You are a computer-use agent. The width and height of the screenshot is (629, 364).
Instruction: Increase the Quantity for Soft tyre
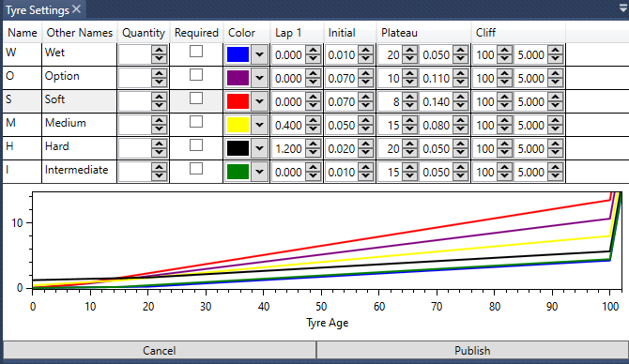point(160,97)
